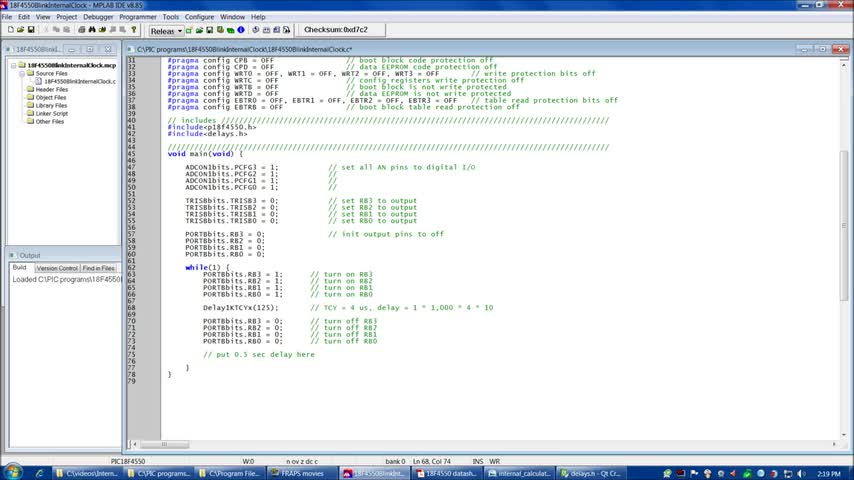Switch to the Version Control tab
Viewport: 854px width, 480px height.
click(x=57, y=268)
